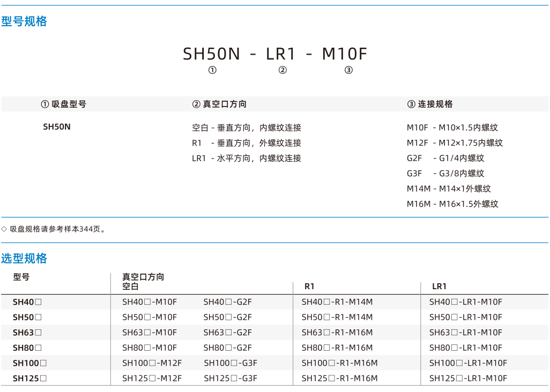Click the "① 吸盘型号" column header
Image resolution: width=550 pixels, height=392 pixels.
pos(63,104)
